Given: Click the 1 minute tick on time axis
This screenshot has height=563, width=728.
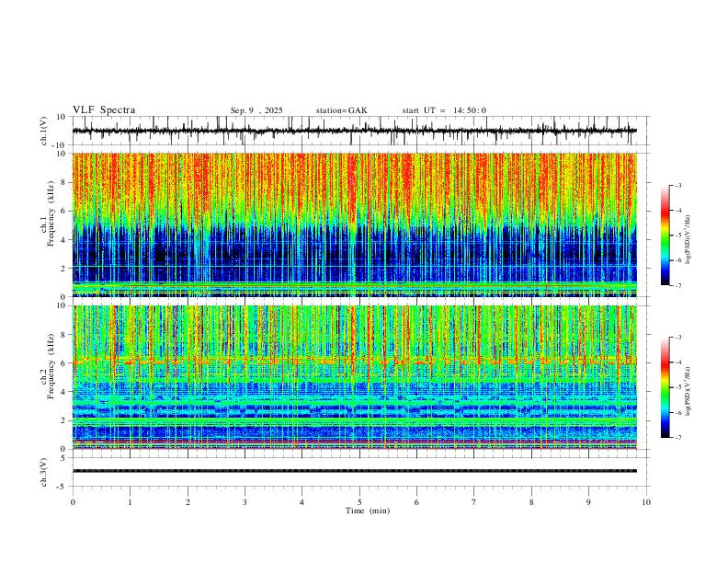Looking at the screenshot, I should click(x=130, y=502).
